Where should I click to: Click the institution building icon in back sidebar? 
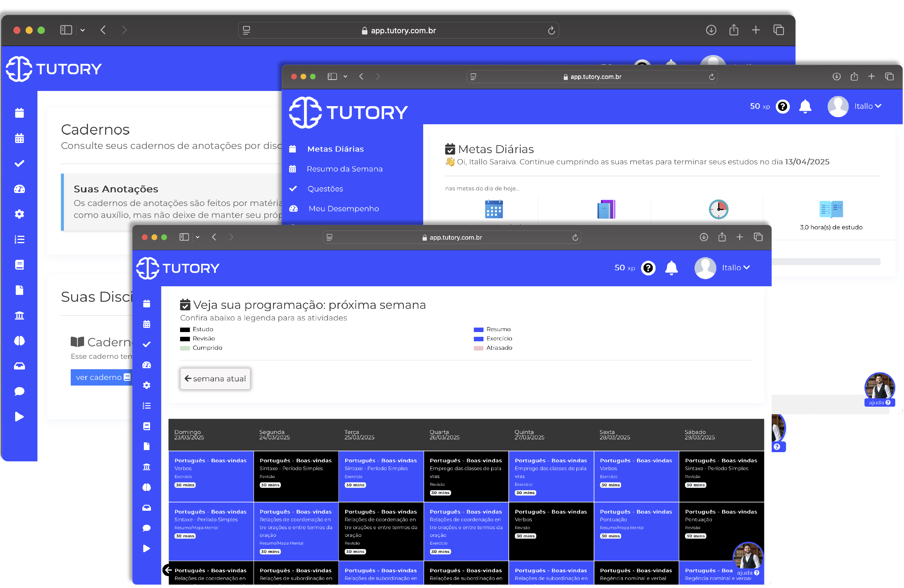pos(19,315)
